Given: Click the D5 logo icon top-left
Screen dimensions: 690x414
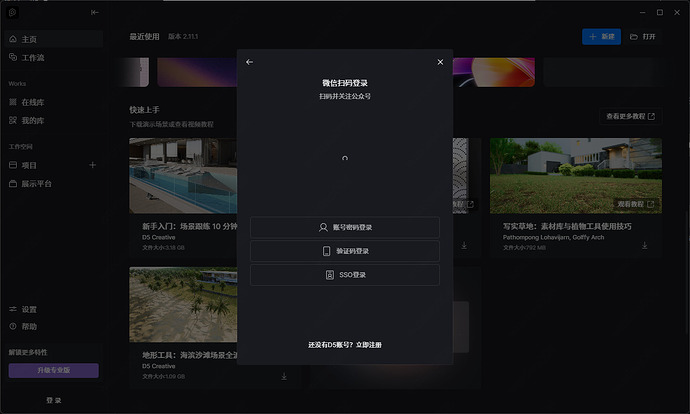Looking at the screenshot, I should click(x=12, y=12).
